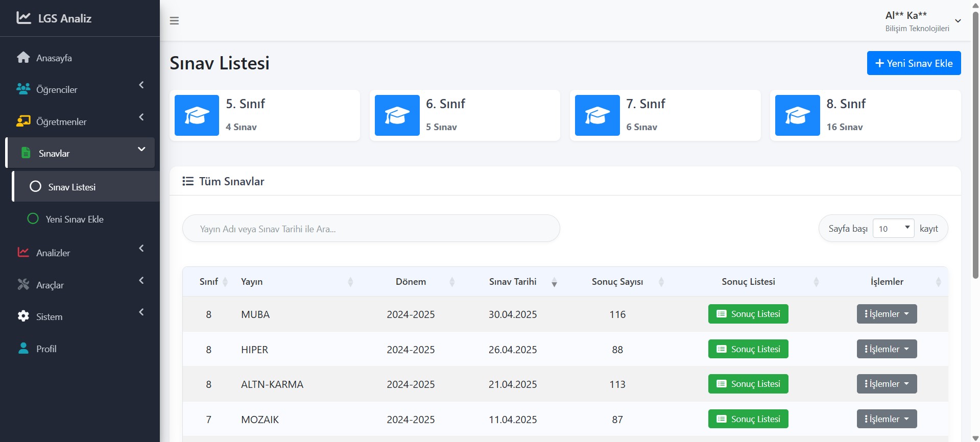Expand the user account menu chevron

[x=958, y=21]
